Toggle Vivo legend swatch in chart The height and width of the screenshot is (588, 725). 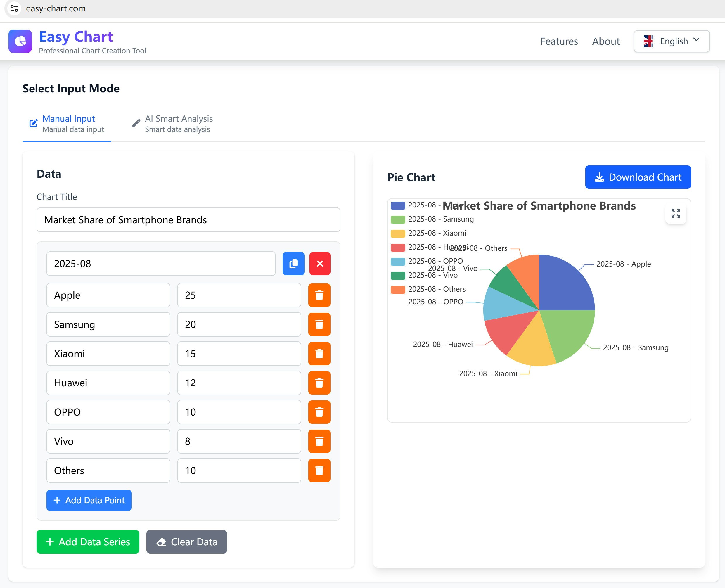[x=398, y=276]
